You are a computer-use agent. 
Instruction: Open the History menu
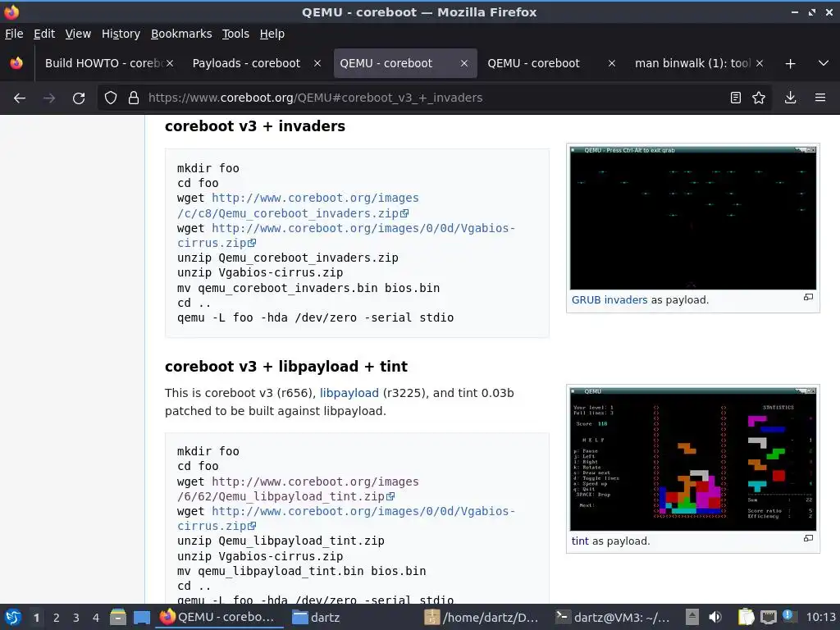[x=121, y=34]
